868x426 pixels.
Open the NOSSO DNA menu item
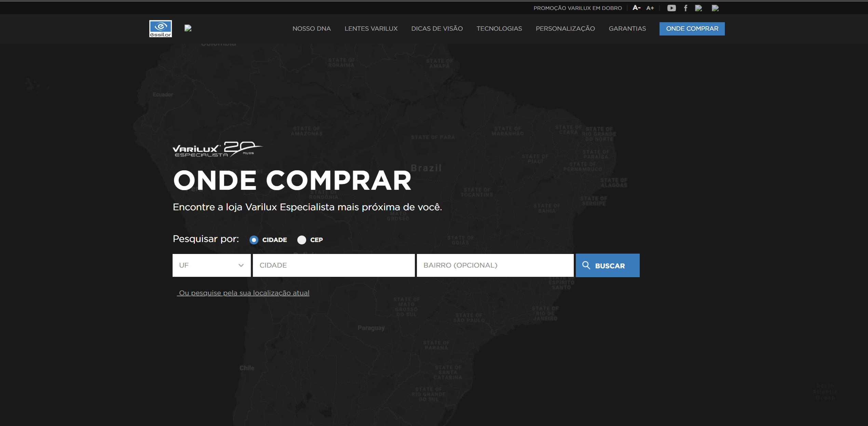311,29
